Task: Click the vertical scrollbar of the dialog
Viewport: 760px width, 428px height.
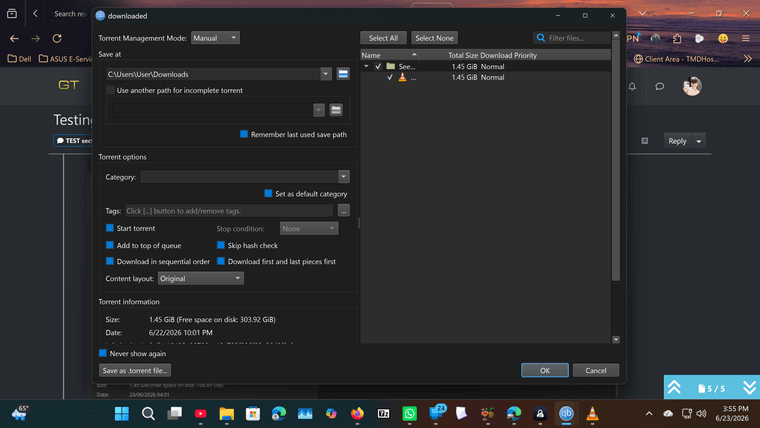Action: click(x=616, y=160)
